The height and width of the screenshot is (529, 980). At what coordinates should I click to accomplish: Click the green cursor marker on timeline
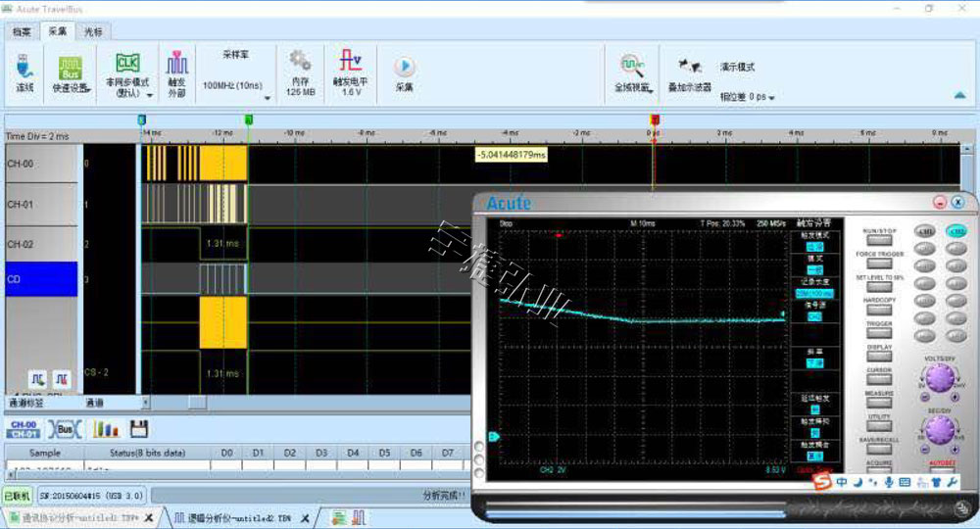[x=249, y=120]
